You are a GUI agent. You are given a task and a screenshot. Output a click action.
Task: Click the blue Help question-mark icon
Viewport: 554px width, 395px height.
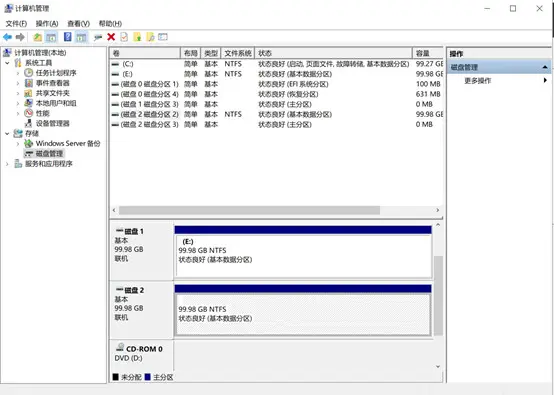(x=67, y=37)
